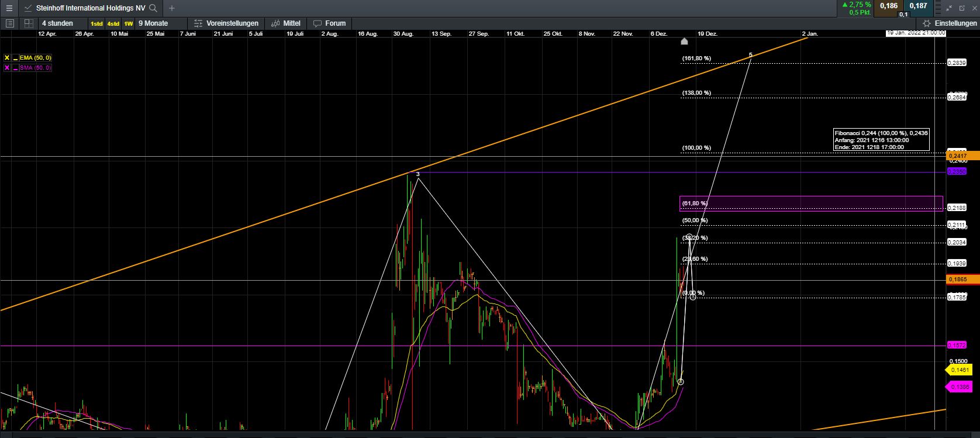Pop out chart into separate window
Viewport: 980px width, 438px height.
962,8
